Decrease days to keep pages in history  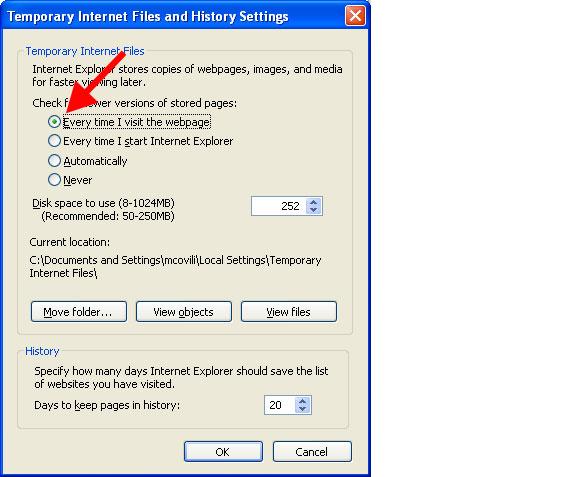303,409
